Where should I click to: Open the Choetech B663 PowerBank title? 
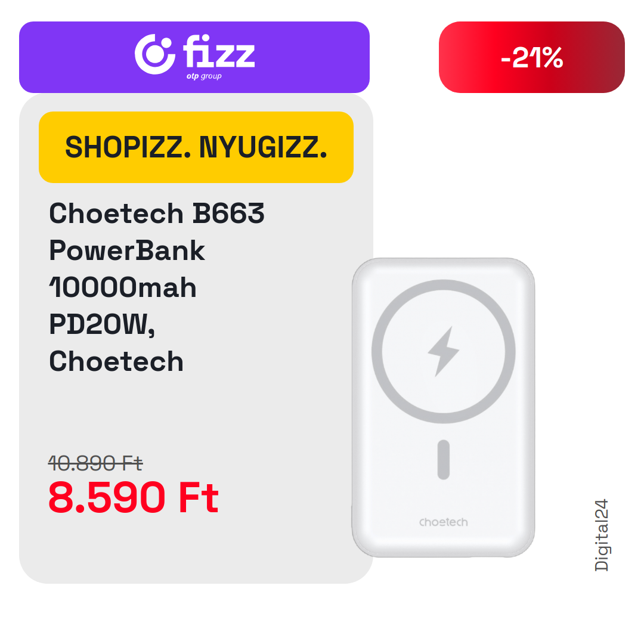tap(156, 286)
